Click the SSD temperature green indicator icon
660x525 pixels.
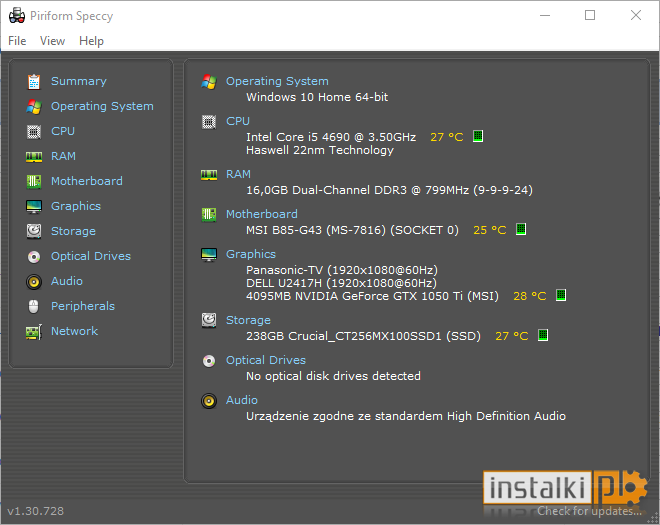[543, 335]
